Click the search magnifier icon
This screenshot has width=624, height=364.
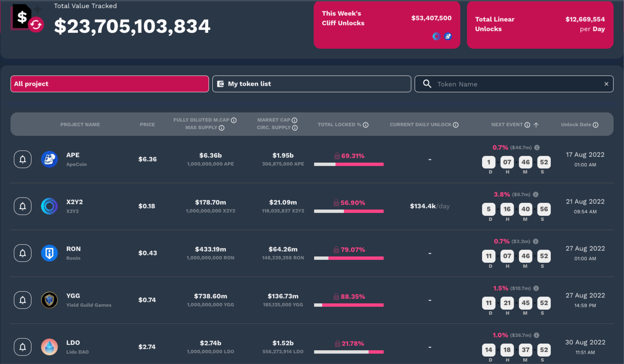427,84
